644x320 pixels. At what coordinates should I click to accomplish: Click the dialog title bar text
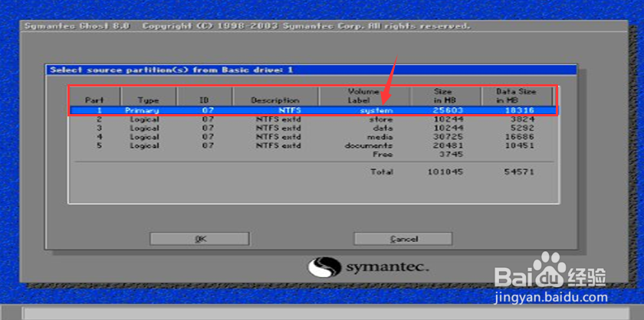click(x=171, y=70)
